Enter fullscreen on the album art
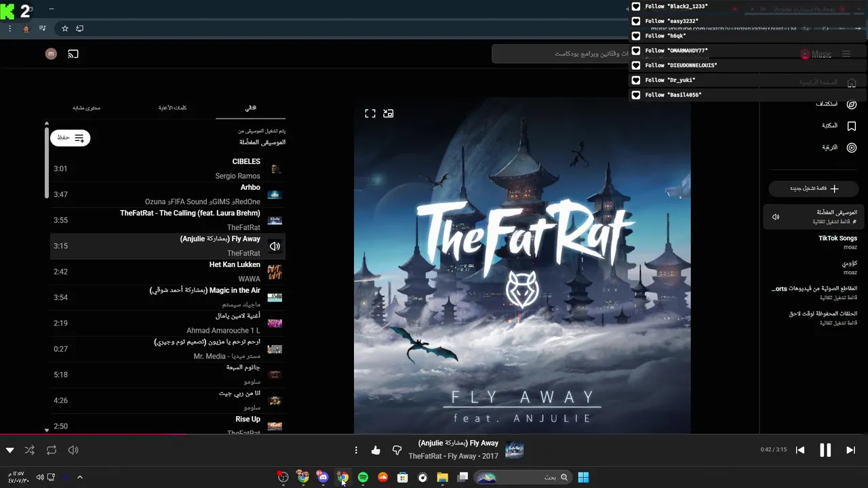The height and width of the screenshot is (488, 868). (x=370, y=114)
